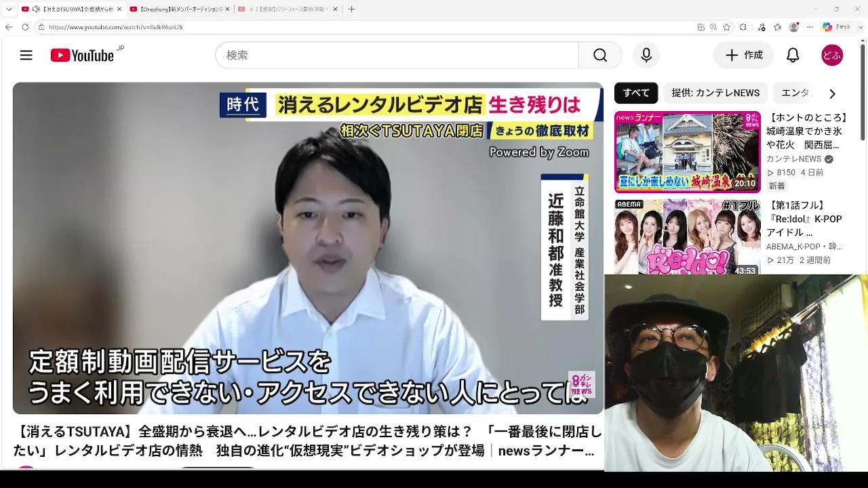Close the 消えるTSUTAYA tab
The image size is (868, 488).
point(119,9)
